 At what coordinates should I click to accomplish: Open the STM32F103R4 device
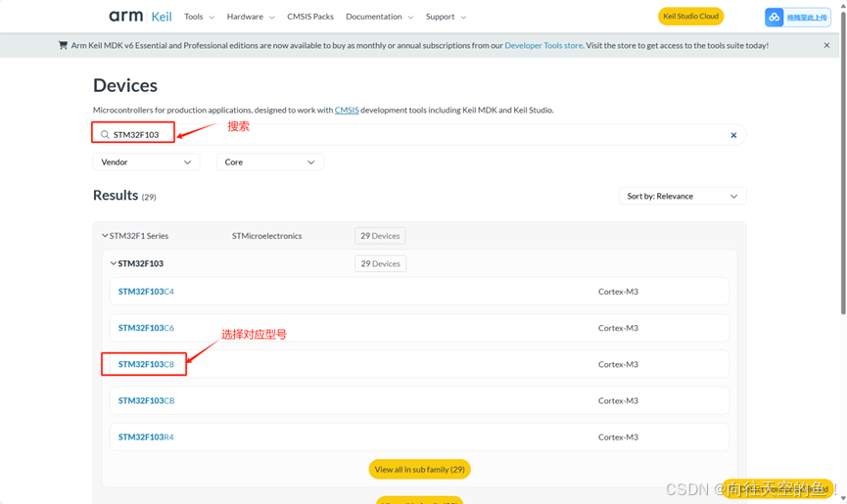[146, 437]
